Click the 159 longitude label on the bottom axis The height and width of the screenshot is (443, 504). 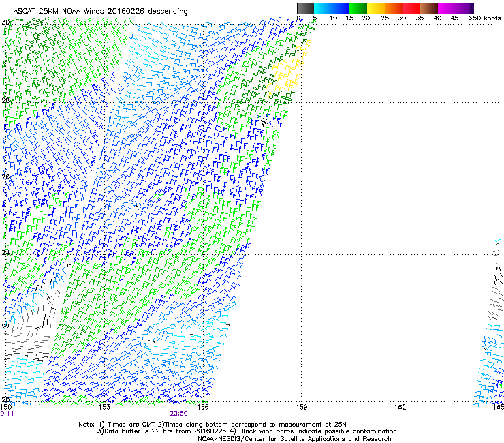[x=302, y=407]
